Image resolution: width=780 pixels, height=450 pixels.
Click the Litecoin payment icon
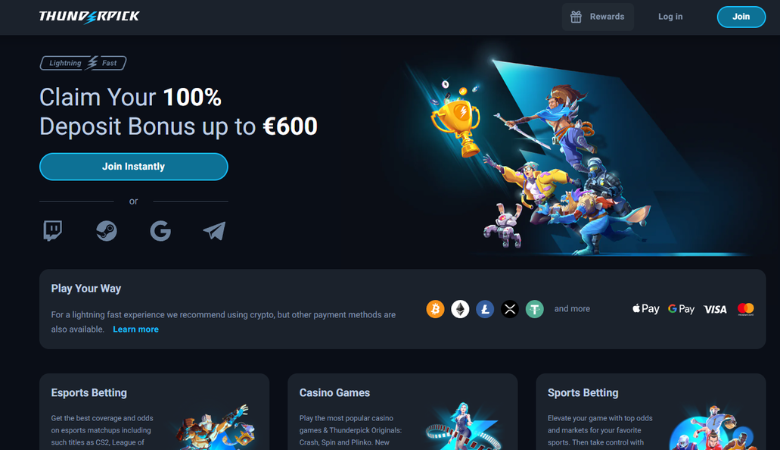[x=485, y=309]
